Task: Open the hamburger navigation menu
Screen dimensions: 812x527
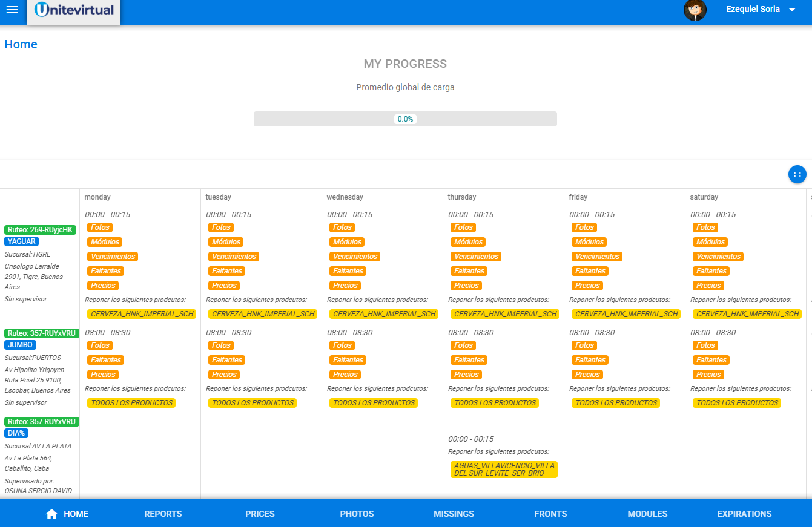Action: click(12, 9)
